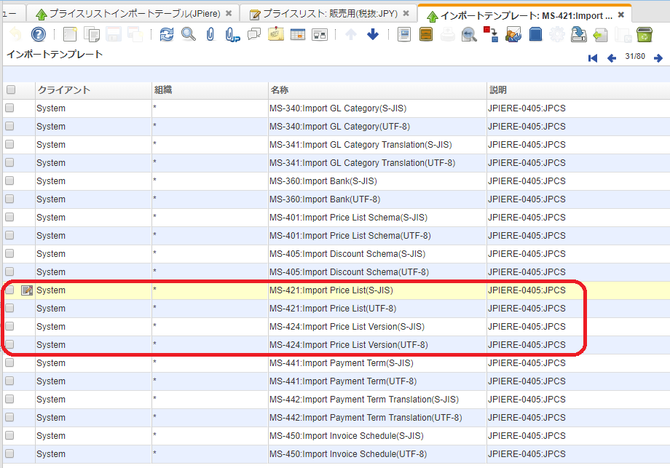Check the MS-341:Import GL Category Translation(UTF-8) checkbox

(9, 162)
